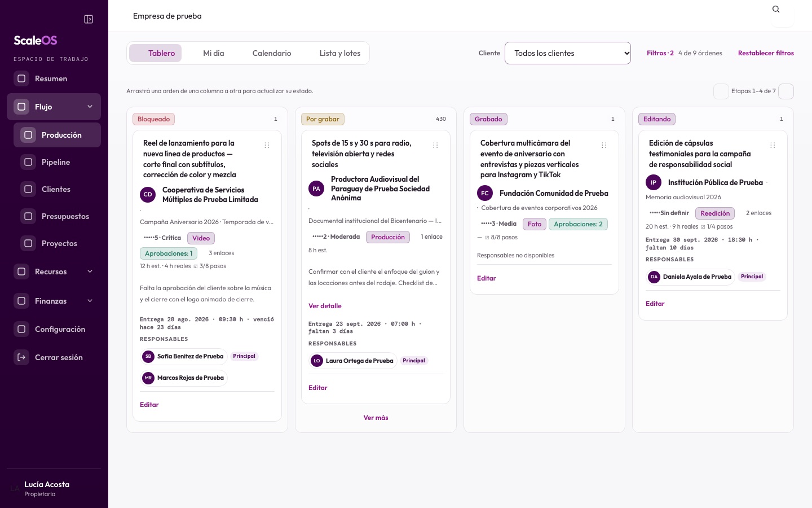Click the Por grabar column status tag
Screen dimensions: 812x508
pyautogui.click(x=323, y=119)
